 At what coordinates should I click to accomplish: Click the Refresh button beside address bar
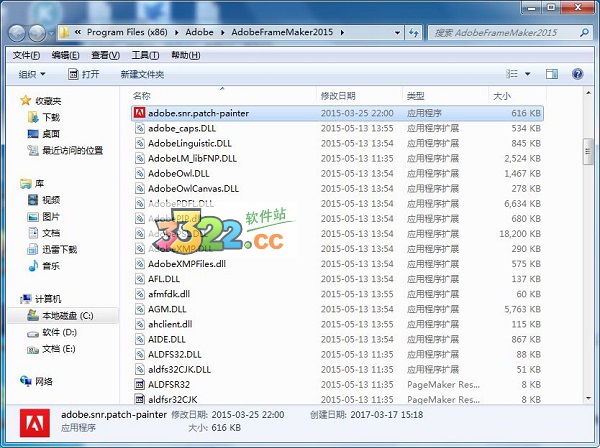[414, 33]
